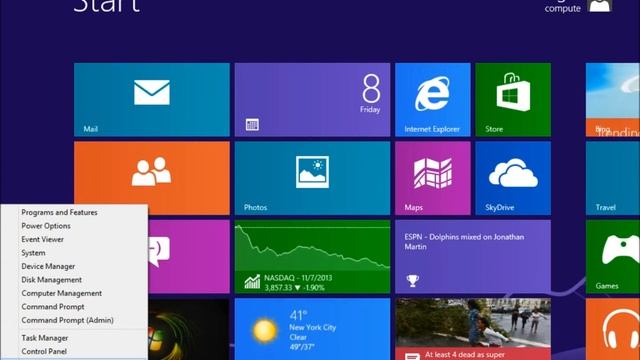Select Programs and Features from the menu
Screen dimensions: 640x360
click(59, 212)
